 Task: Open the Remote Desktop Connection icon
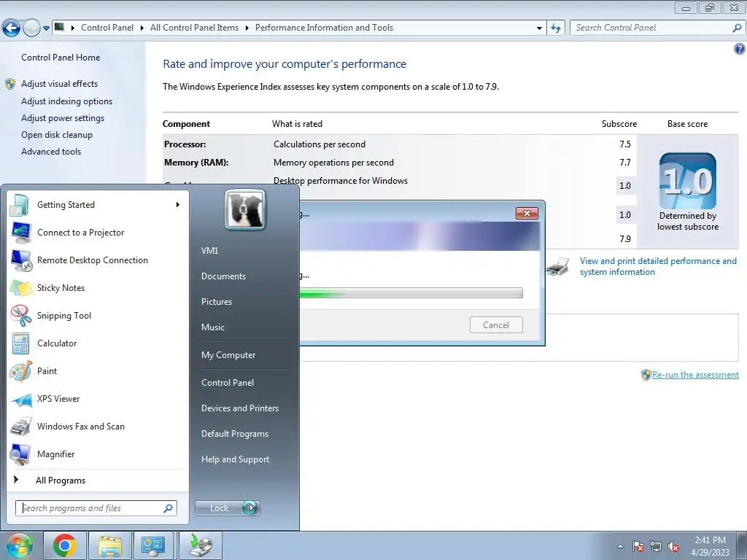click(21, 260)
